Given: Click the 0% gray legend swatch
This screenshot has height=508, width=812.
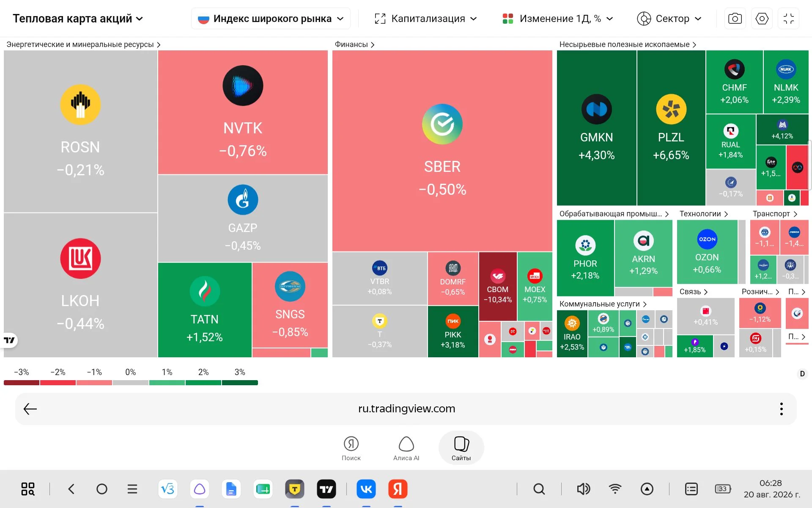Looking at the screenshot, I should click(131, 383).
